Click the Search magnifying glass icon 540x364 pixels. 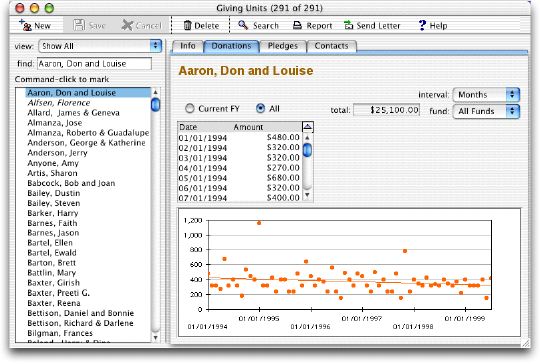click(x=243, y=25)
